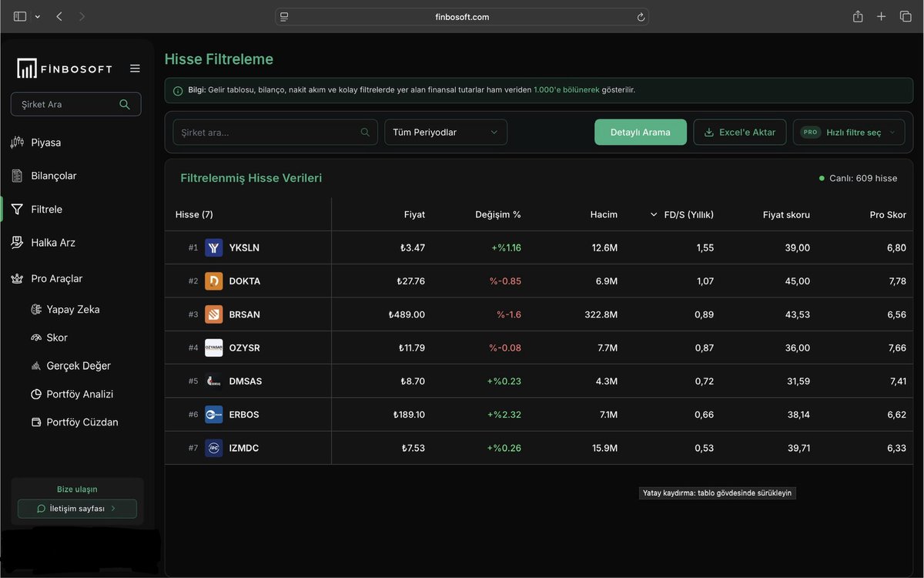Click IZMDC FD/S value 0,53

[x=704, y=448]
